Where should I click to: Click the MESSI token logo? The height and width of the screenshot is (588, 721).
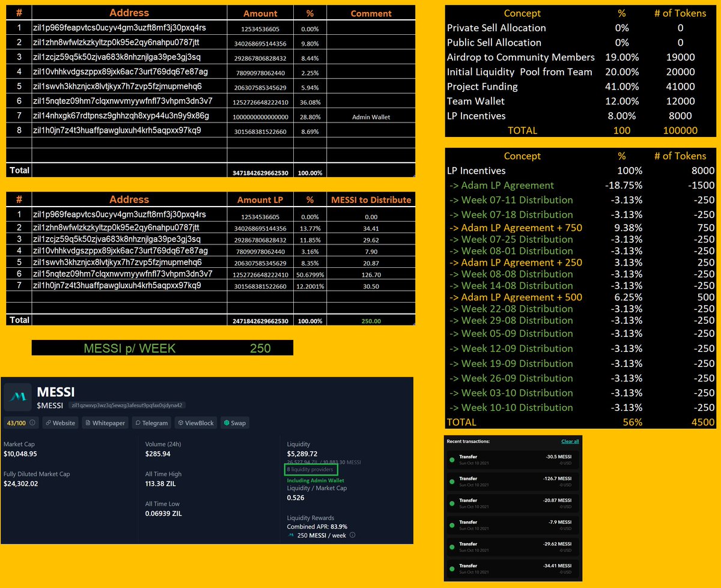pos(17,397)
